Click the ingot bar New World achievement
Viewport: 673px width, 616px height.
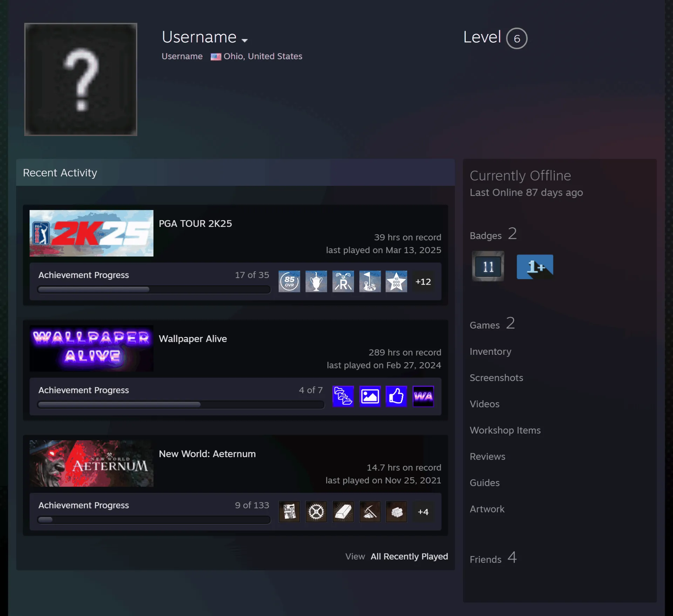coord(343,512)
